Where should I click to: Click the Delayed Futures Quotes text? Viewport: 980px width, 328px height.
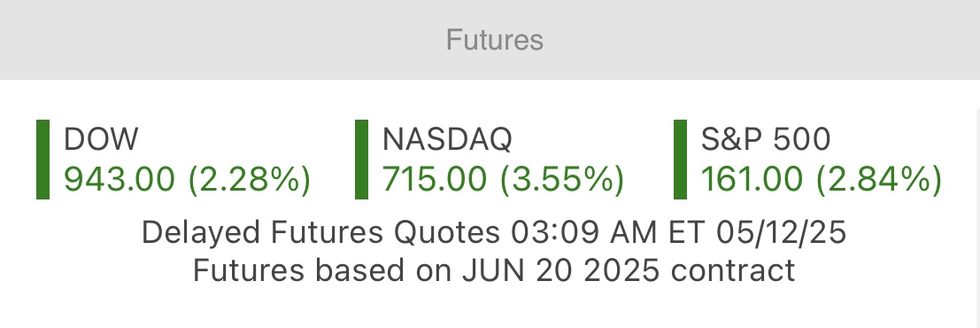click(x=320, y=233)
